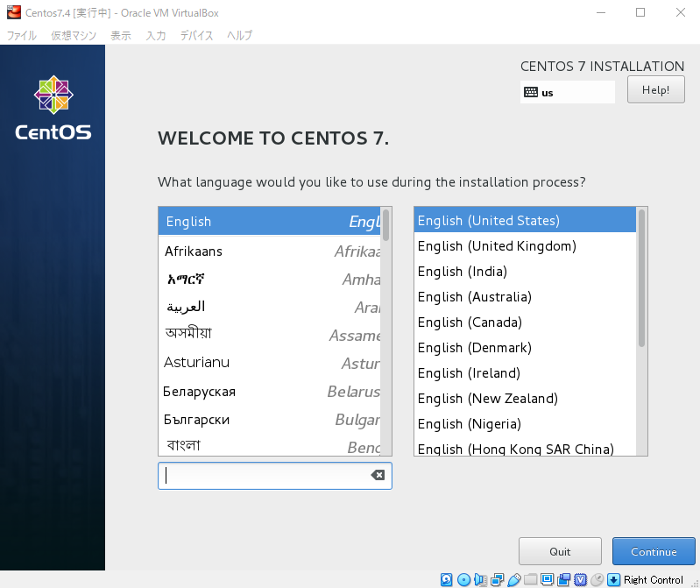700x588 pixels.
Task: Clear the language search field using the X icon
Action: (378, 475)
